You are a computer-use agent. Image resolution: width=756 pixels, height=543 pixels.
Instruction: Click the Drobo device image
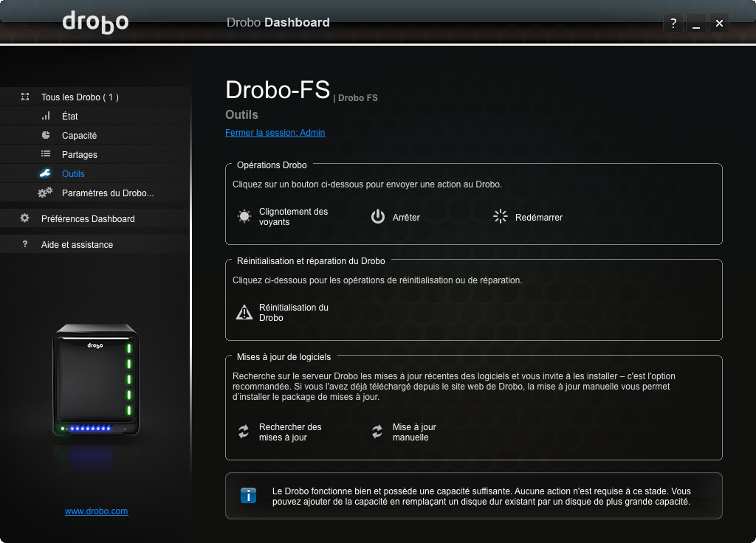click(96, 380)
